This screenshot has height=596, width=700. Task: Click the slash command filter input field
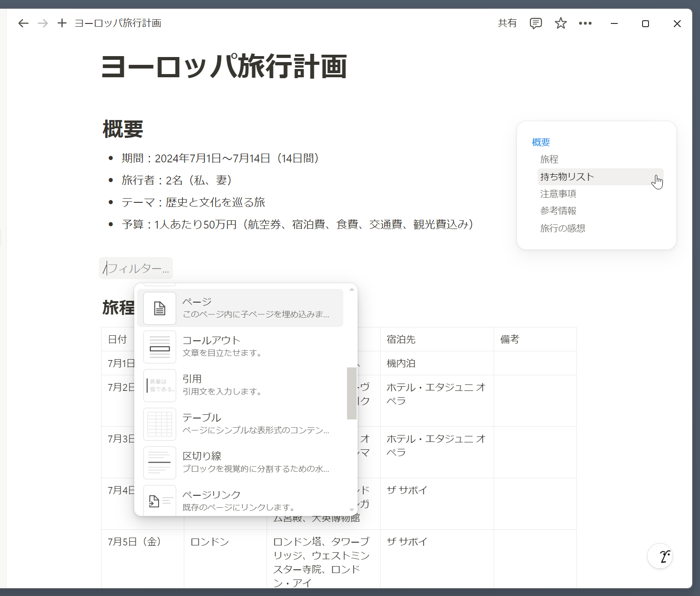137,269
